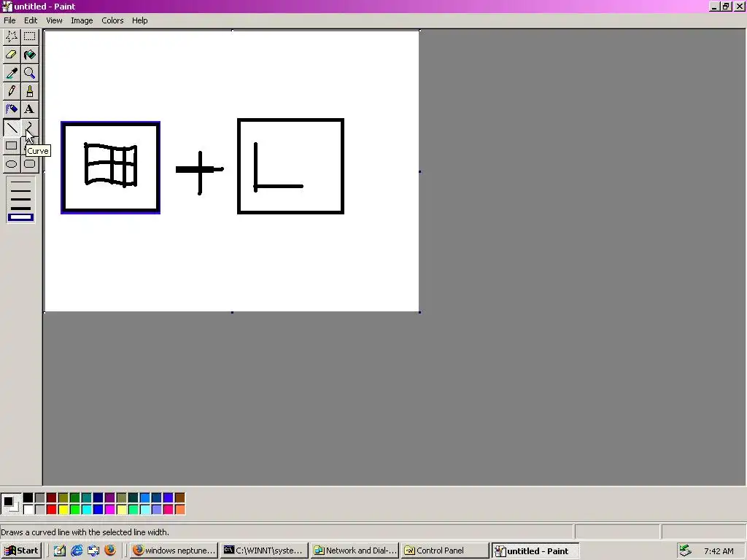This screenshot has width=747, height=560.
Task: Choose the Eraser tool
Action: (12, 55)
